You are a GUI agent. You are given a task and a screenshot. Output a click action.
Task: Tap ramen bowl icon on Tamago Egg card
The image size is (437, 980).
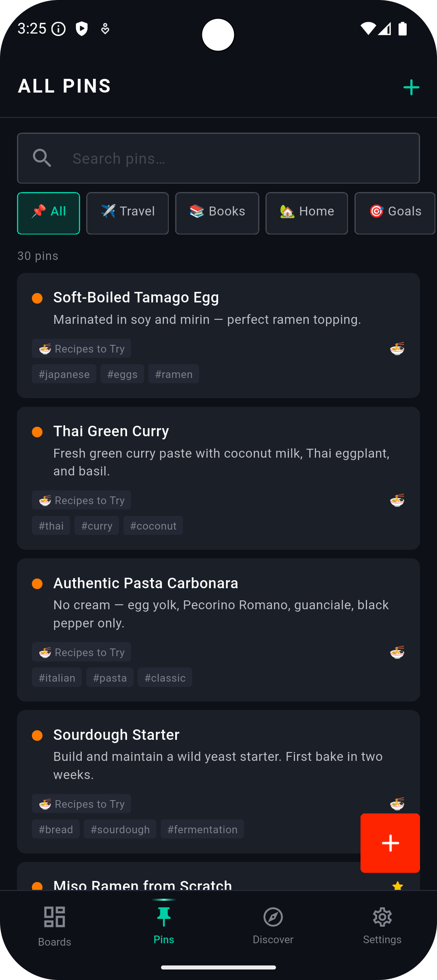tap(397, 348)
